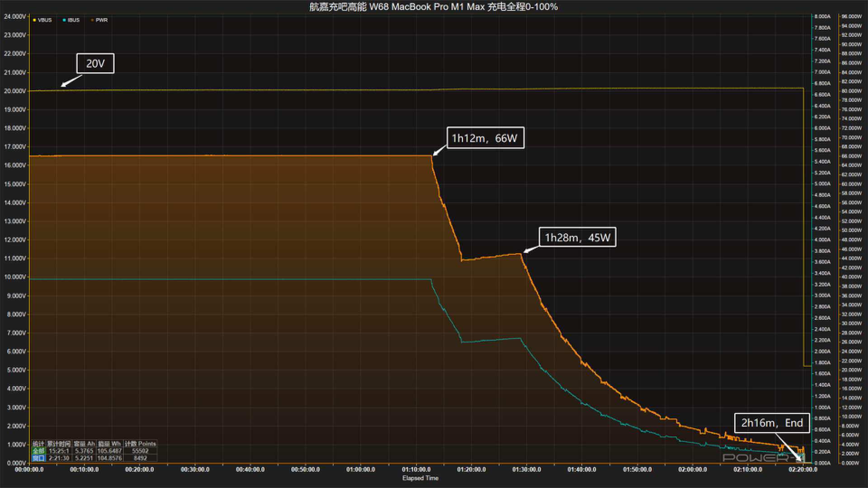Click the 20.000V voltage axis label
Screen dimensions: 868x488
click(x=15, y=91)
